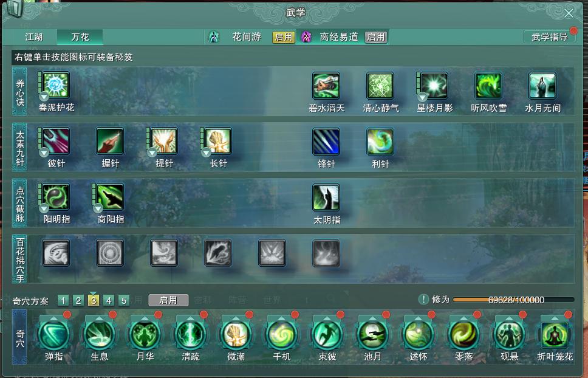This screenshot has width=588, height=378.
Task: Open the 花间游 mental method tab
Action: [x=247, y=36]
